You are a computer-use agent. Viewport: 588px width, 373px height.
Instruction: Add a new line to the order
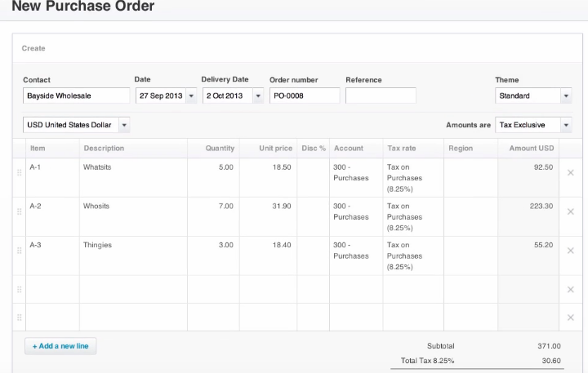60,346
